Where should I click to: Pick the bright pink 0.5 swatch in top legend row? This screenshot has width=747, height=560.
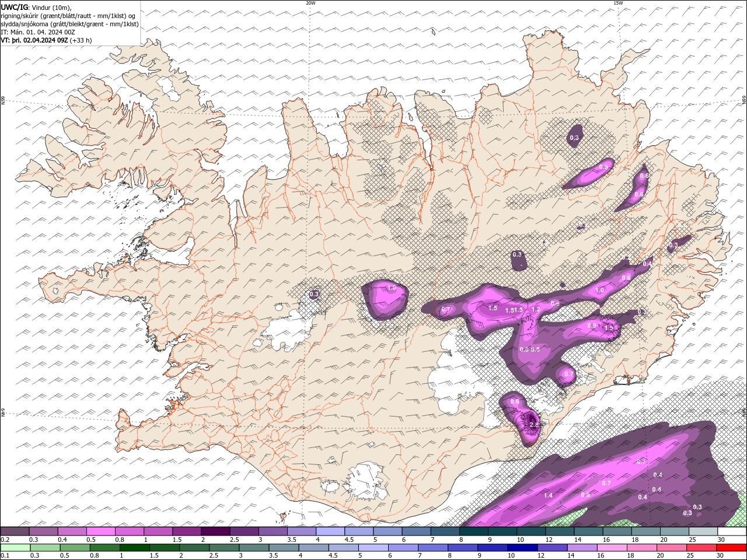101,531
